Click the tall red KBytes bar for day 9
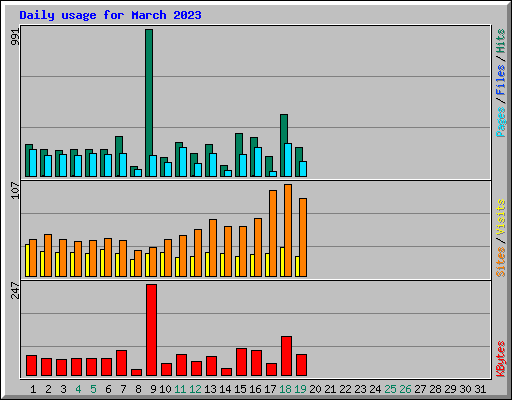 [x=151, y=330]
